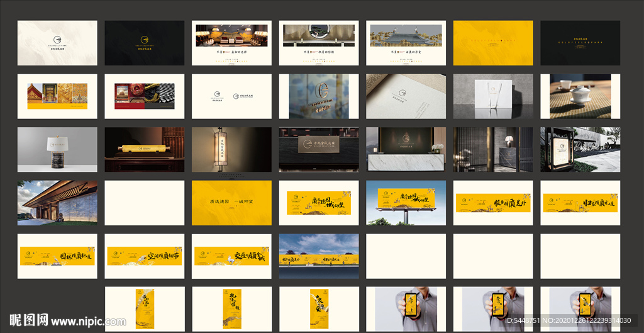644x333 pixels.
Task: Open the fence hoarding under cloudy sky
Action: (x=318, y=256)
